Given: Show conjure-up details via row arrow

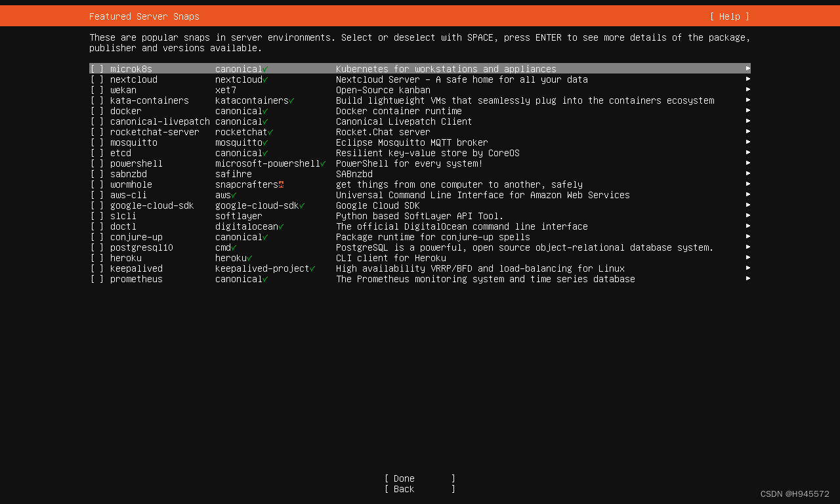Looking at the screenshot, I should (748, 236).
